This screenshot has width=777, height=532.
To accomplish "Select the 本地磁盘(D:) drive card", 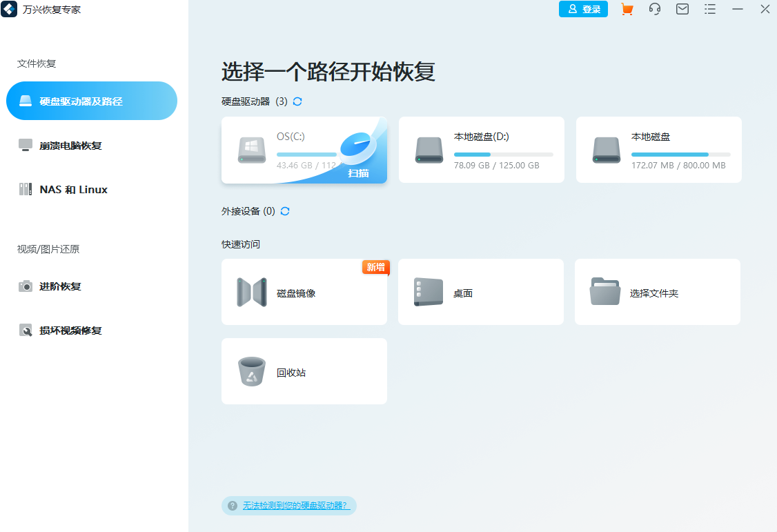I will 481,150.
